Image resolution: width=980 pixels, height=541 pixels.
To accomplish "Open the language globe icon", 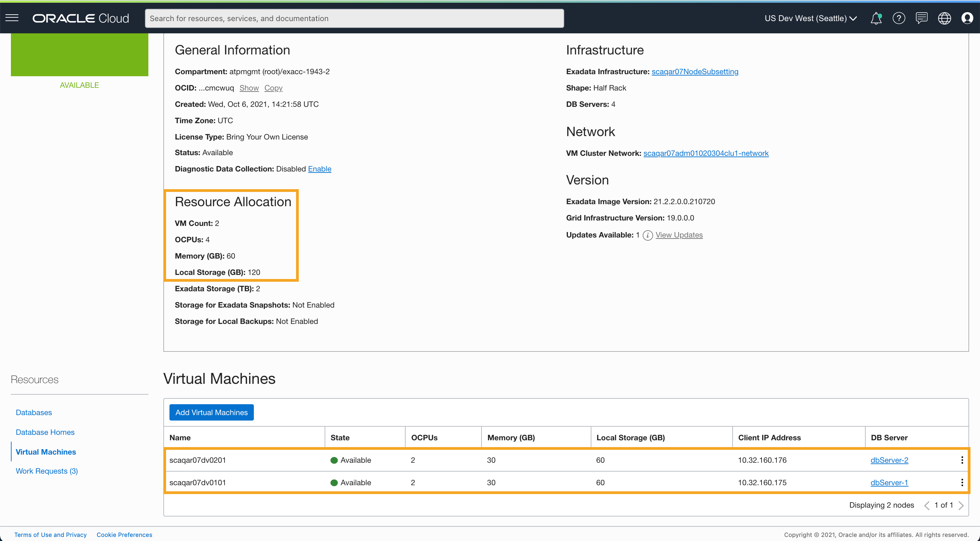I will tap(944, 18).
